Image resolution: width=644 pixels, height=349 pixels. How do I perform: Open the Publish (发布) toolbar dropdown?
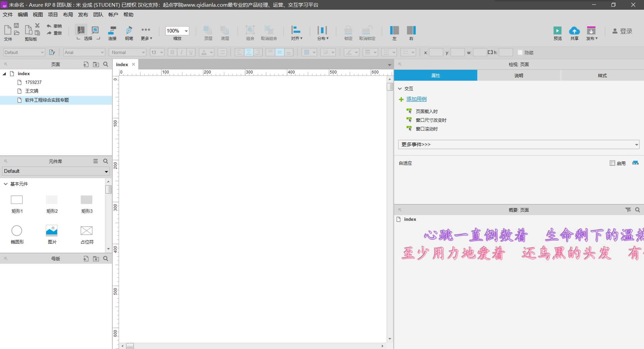[x=592, y=33]
